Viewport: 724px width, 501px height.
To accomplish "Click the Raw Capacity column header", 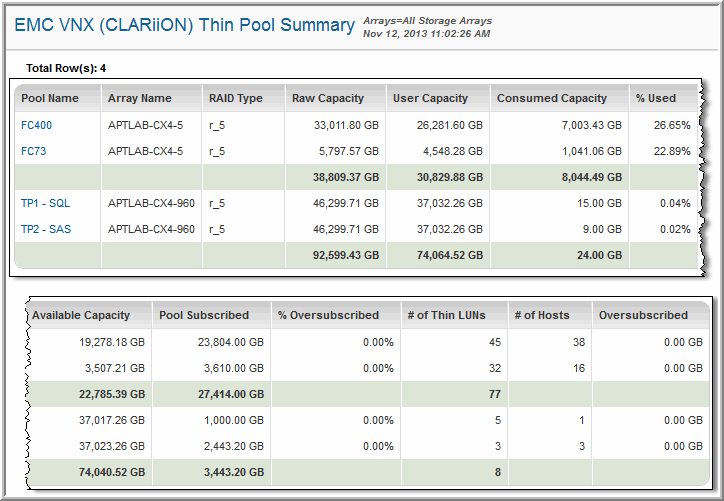I will coord(328,98).
